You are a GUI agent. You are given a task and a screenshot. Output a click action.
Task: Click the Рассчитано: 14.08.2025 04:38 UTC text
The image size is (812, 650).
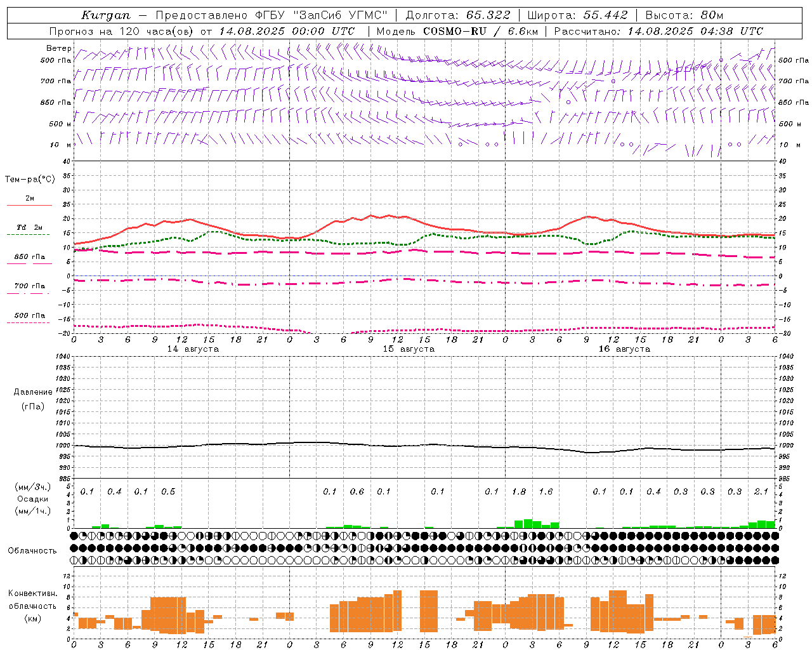pos(658,31)
